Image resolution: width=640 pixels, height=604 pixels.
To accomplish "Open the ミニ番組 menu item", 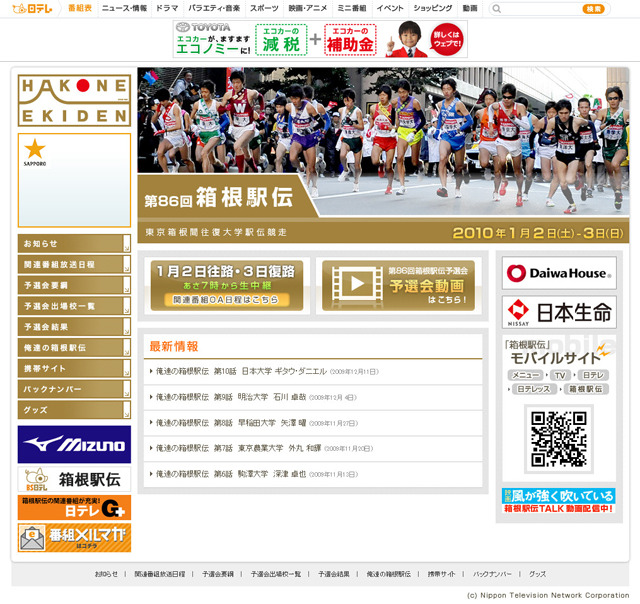I will point(352,8).
